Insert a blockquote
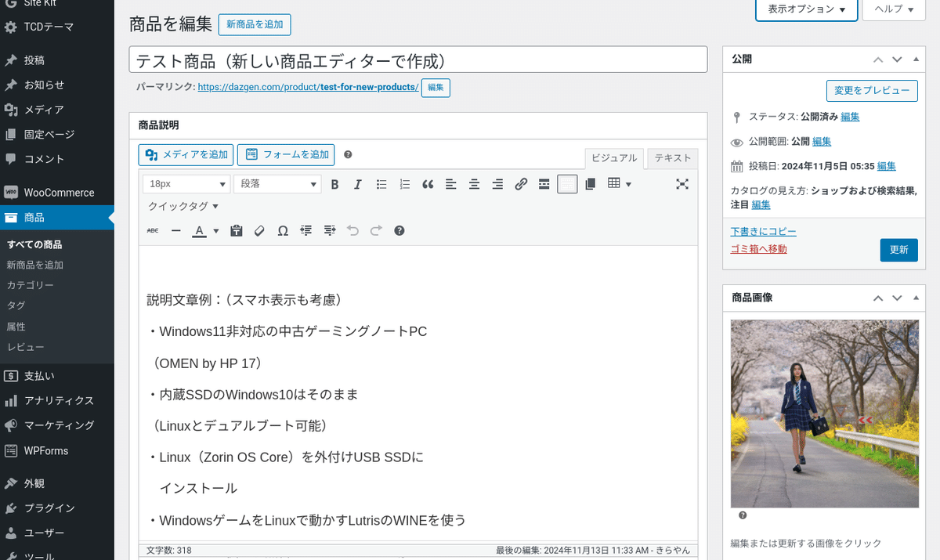 tap(428, 184)
